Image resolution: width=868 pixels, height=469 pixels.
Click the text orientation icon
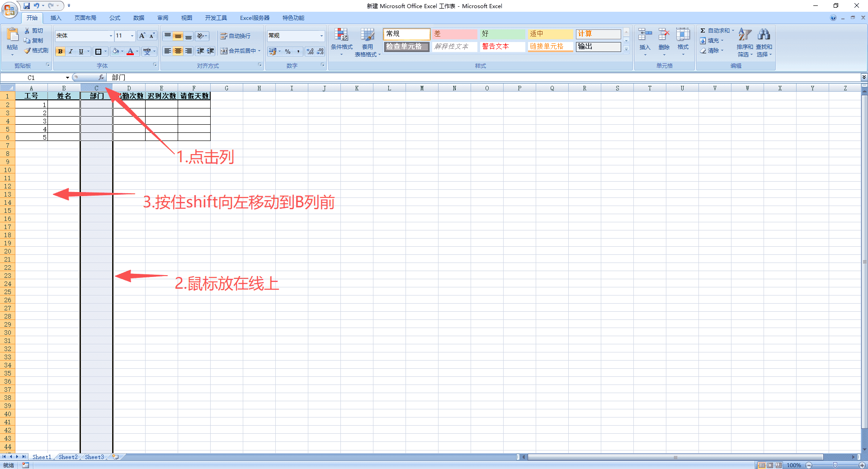200,36
